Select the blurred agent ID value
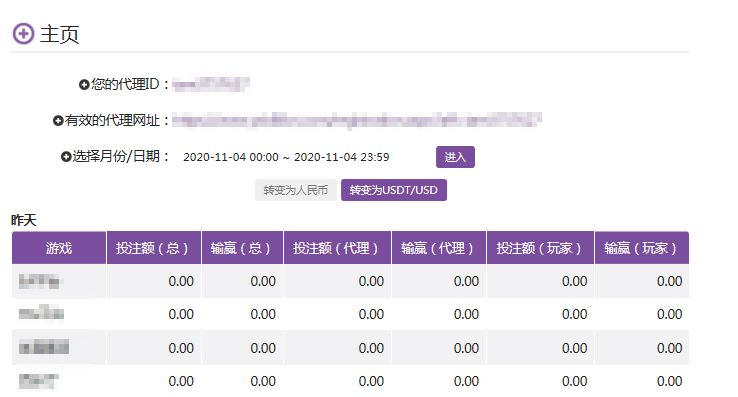This screenshot has width=738, height=397. [210, 84]
